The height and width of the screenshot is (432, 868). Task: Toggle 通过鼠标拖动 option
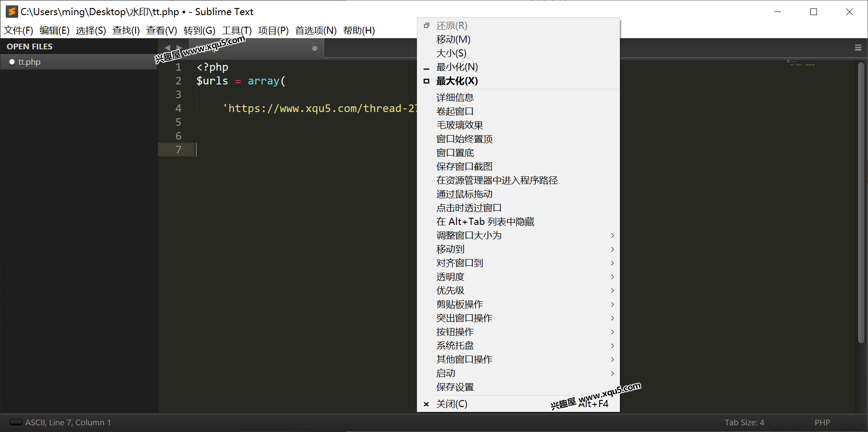(x=518, y=194)
